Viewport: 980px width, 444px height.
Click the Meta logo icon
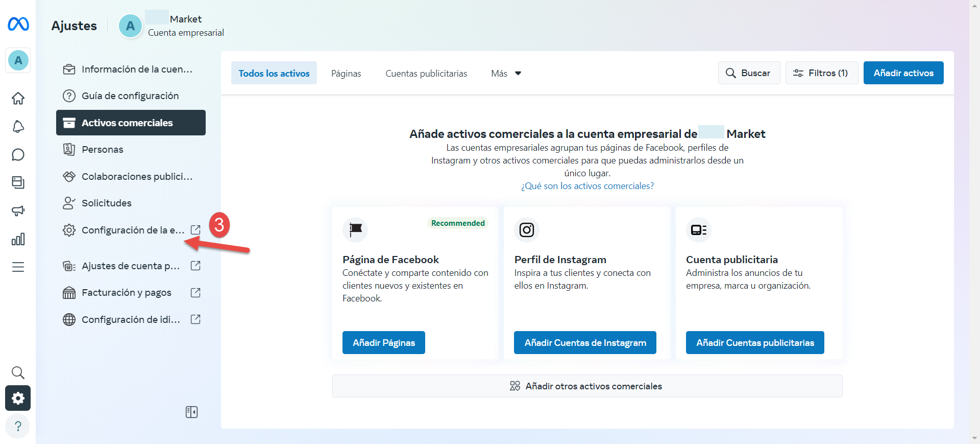[18, 24]
